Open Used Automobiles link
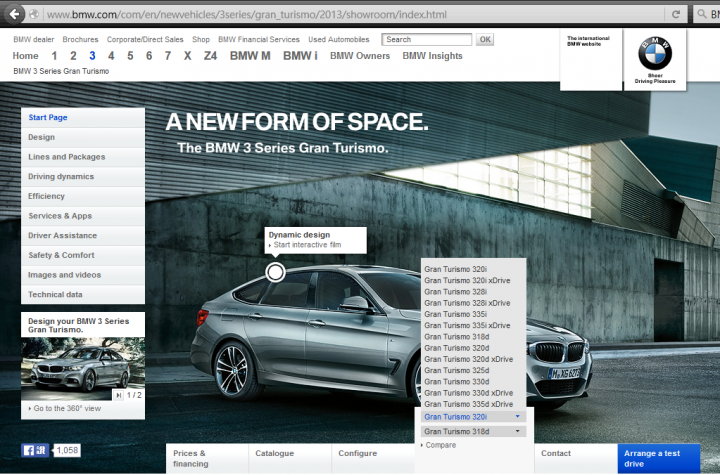Screen dimensions: 720x475 (339, 40)
